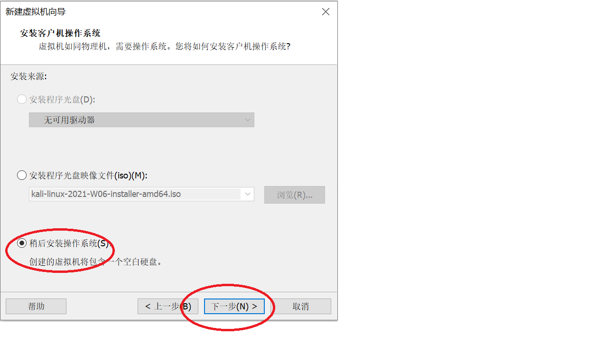Click the 虚拟机如同物理机 description sentence
This screenshot has width=605, height=364.
[164, 47]
